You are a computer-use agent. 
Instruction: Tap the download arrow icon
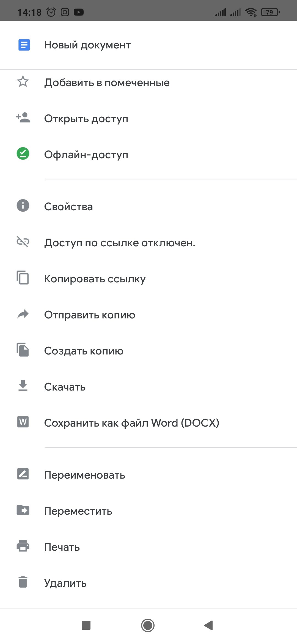tap(23, 386)
